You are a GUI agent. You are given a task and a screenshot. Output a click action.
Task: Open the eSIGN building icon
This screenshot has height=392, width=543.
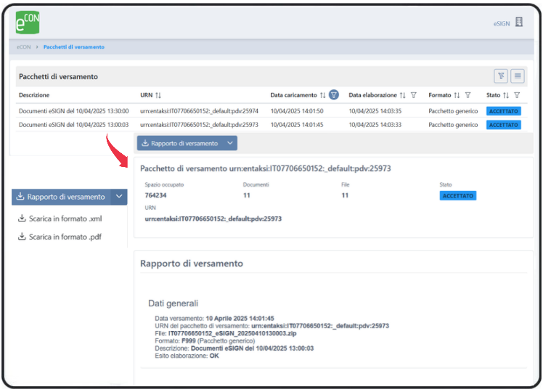coord(519,22)
